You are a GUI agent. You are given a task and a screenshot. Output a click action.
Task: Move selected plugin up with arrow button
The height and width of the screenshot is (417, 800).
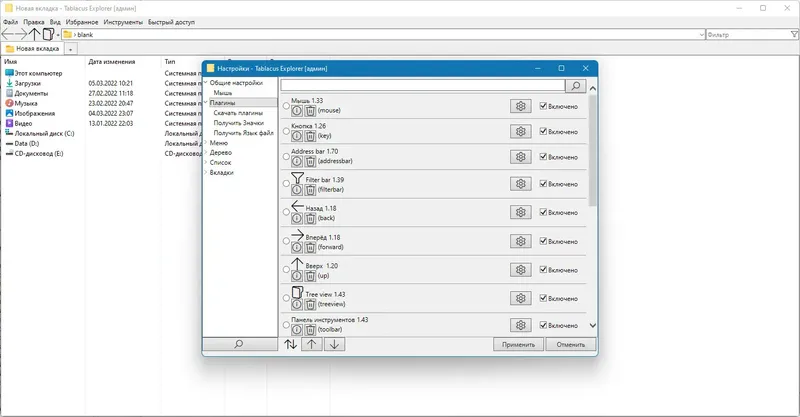pyautogui.click(x=312, y=344)
